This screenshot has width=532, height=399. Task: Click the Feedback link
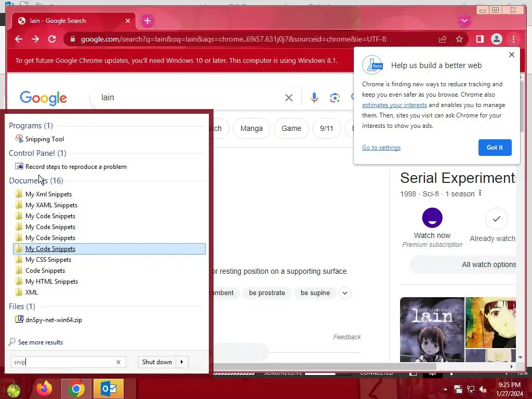coord(347,337)
